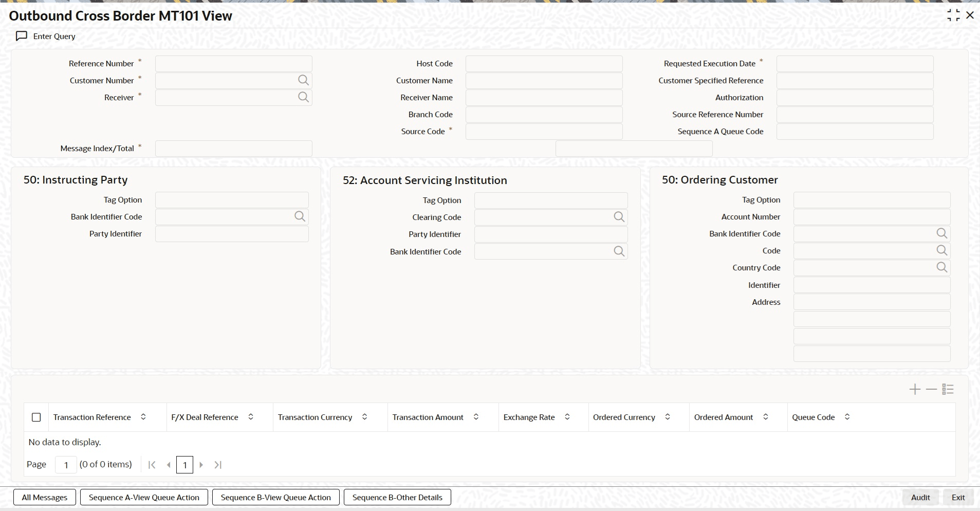
Task: Focus Ordering Customer Account Number field
Action: click(872, 217)
